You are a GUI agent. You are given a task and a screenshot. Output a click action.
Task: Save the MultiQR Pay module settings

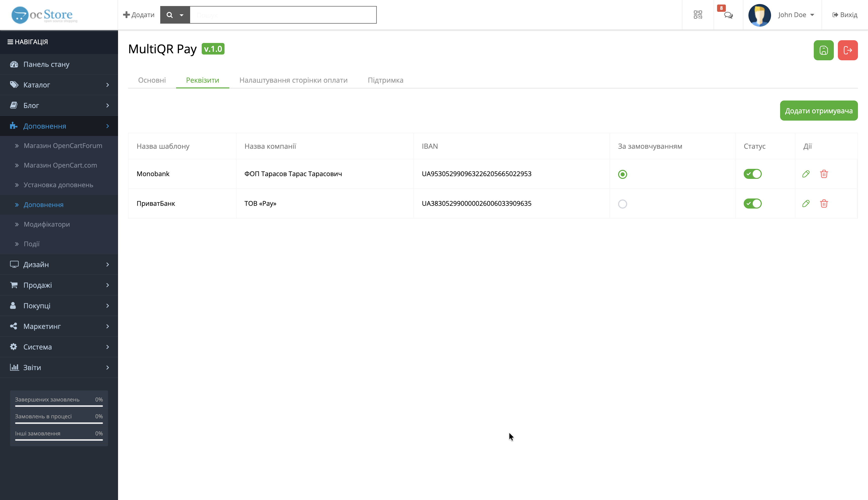pos(823,50)
